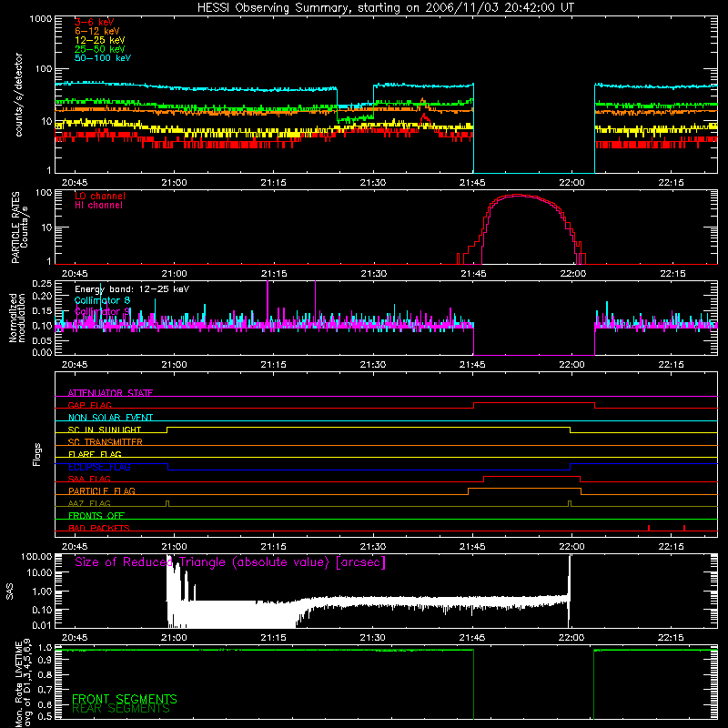The image size is (728, 728).
Task: Select the SAA FLAG label
Action: pyautogui.click(x=89, y=479)
